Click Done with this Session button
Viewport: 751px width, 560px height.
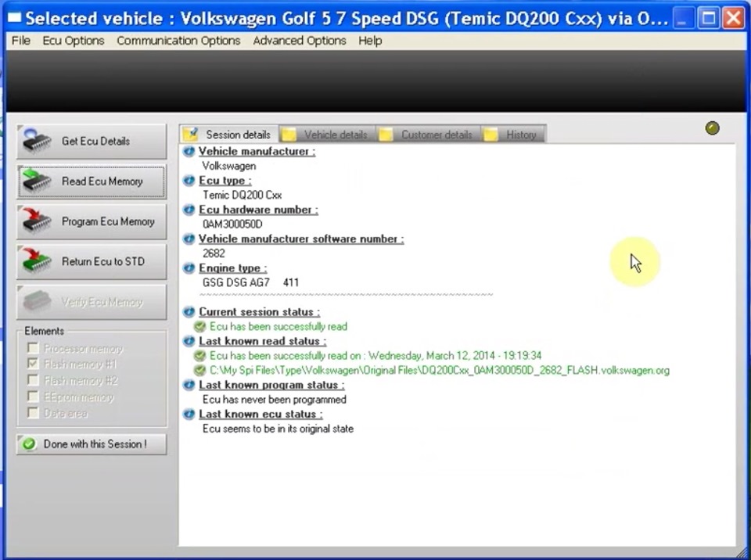pos(92,444)
